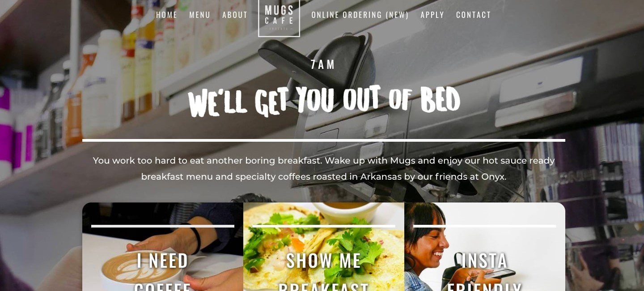Screen dimensions: 644x291
Task: Go to the Home page link
Action: click(167, 15)
